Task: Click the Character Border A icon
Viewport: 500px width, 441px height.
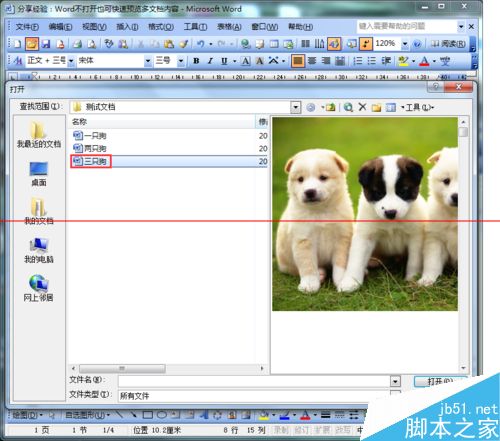Action: click(246, 61)
